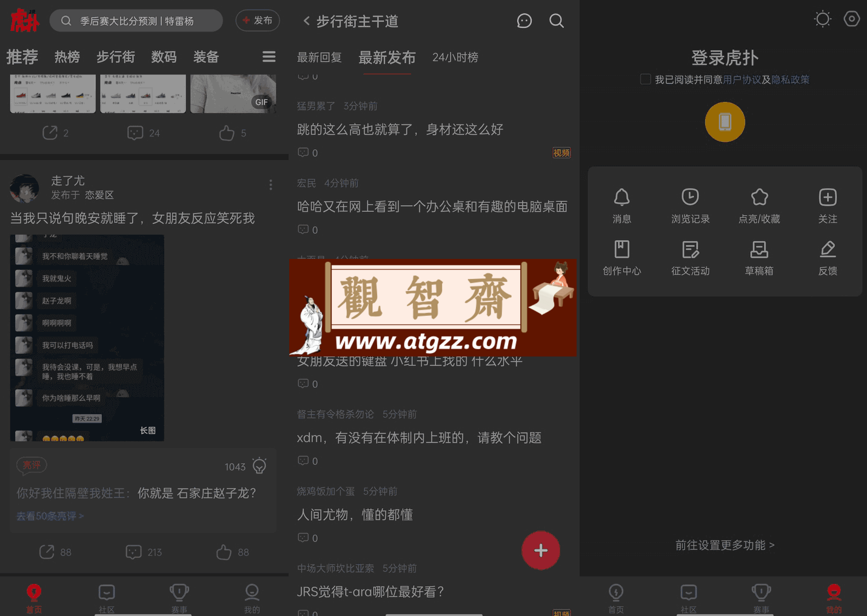Open post "人间尤物，懂的都懂"

pyautogui.click(x=355, y=515)
